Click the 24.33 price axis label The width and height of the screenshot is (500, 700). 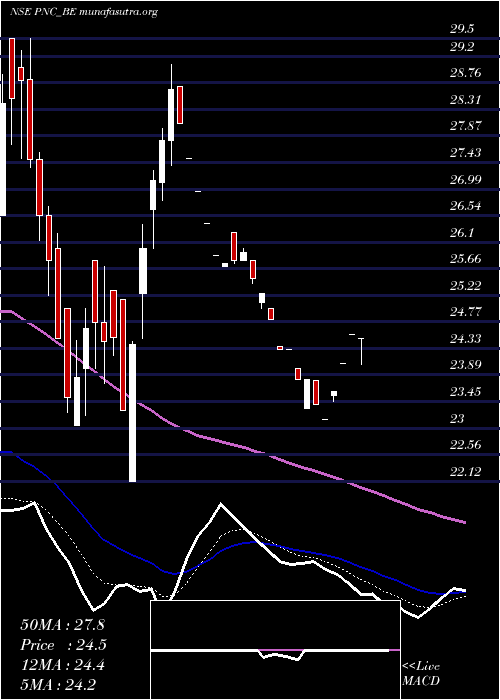(466, 339)
